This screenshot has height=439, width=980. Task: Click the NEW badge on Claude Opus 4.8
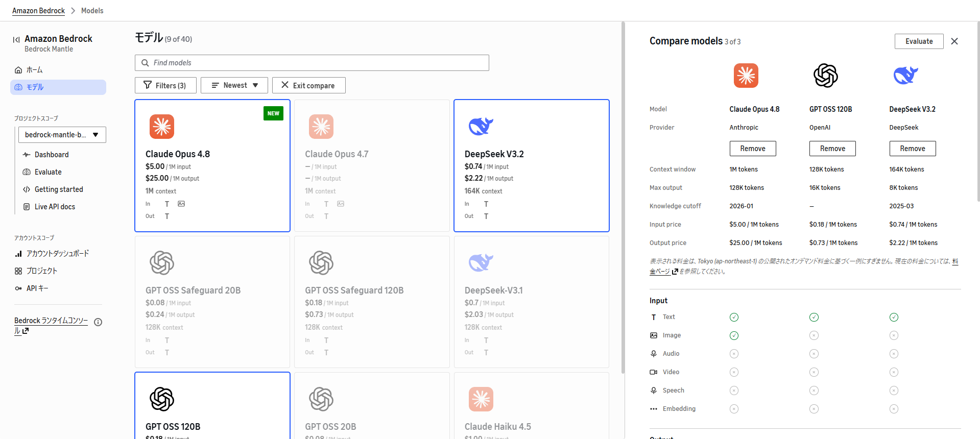click(273, 113)
